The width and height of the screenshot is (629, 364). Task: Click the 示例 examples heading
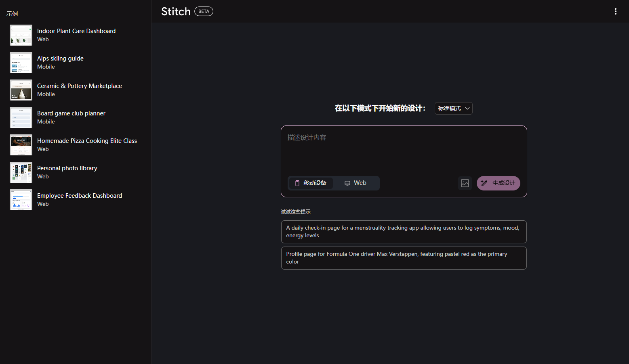pos(12,14)
